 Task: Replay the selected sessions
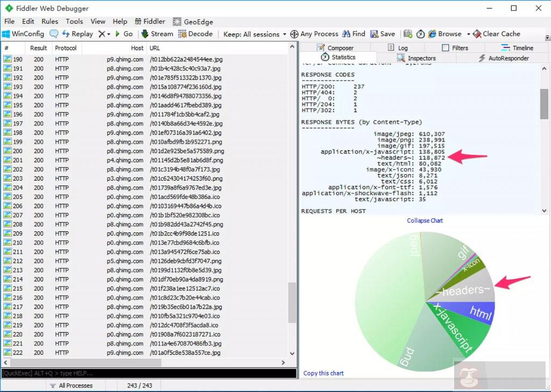77,34
